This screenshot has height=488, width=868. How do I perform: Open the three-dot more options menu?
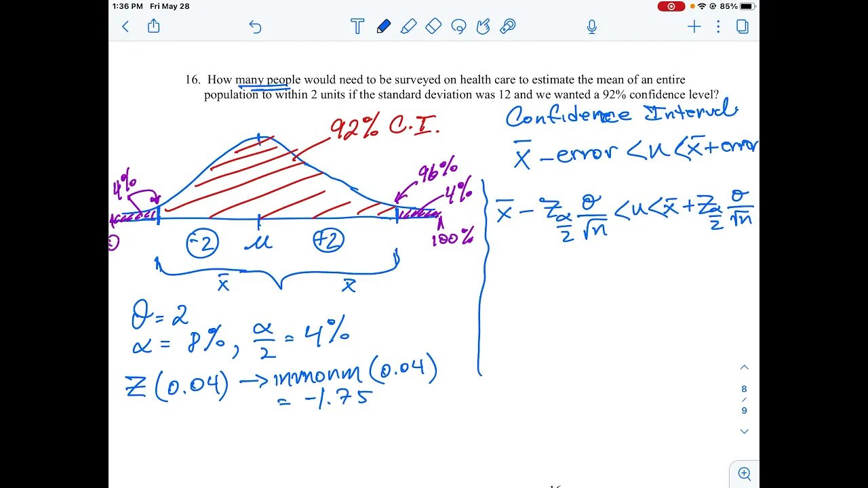(x=718, y=26)
